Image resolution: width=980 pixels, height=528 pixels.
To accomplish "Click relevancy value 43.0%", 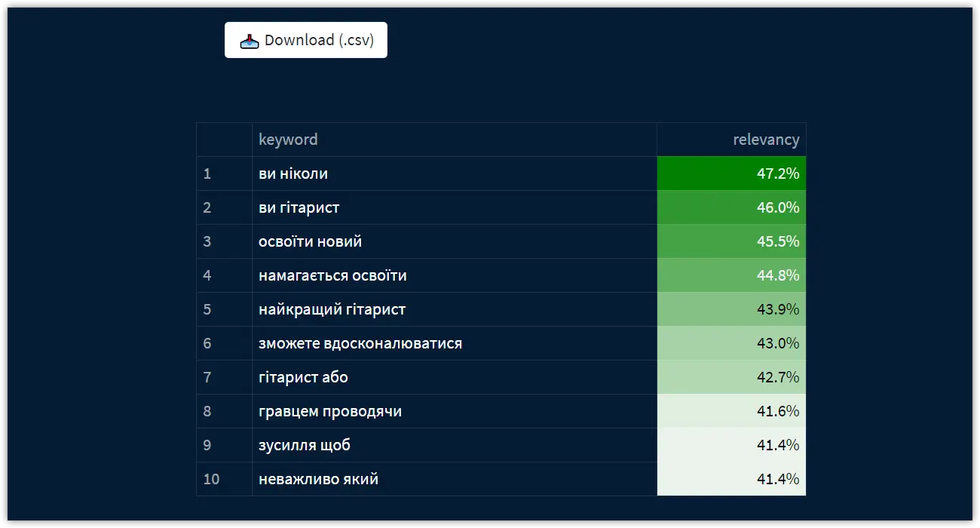I will tap(731, 343).
